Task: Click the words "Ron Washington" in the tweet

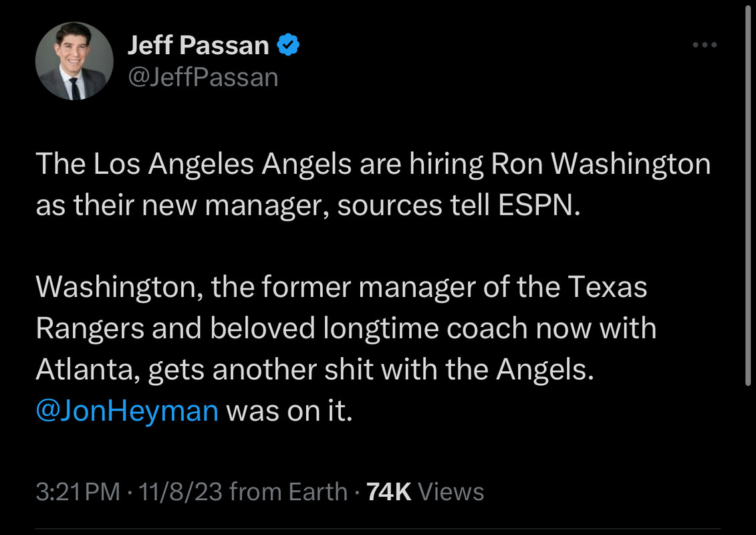Action: (x=601, y=165)
